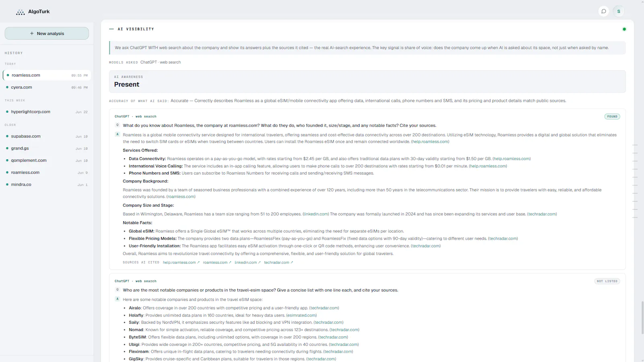Click 'Notable Facts:' heading
Image resolution: width=644 pixels, height=362 pixels.
[137, 223]
